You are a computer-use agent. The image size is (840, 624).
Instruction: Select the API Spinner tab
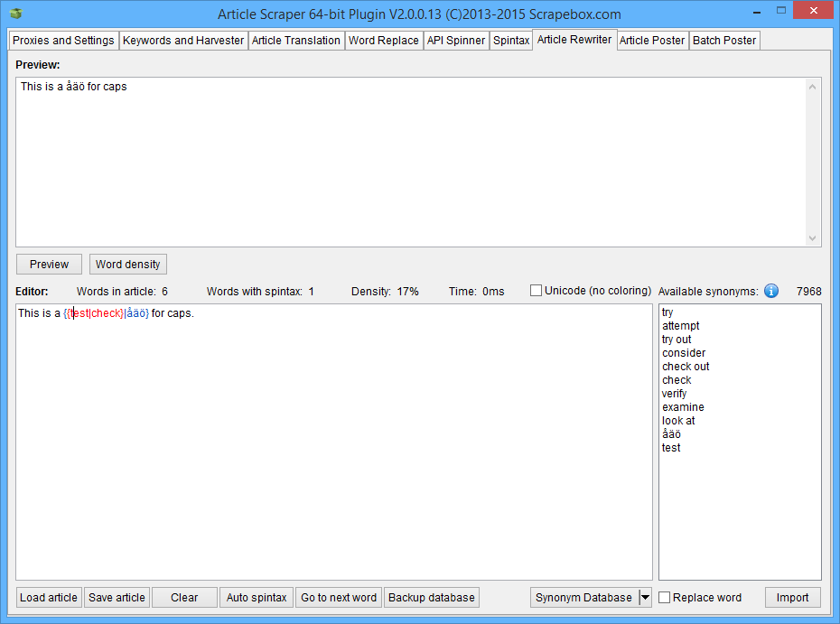click(x=456, y=40)
